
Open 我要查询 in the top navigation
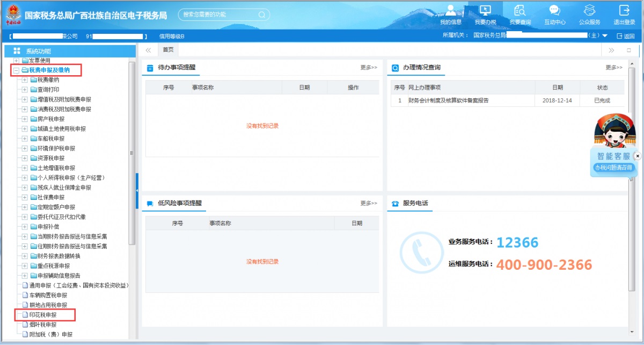pos(520,15)
